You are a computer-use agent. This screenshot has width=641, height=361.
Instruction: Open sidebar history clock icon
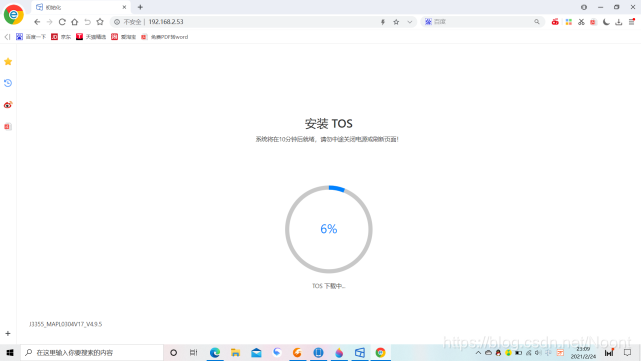[8, 83]
